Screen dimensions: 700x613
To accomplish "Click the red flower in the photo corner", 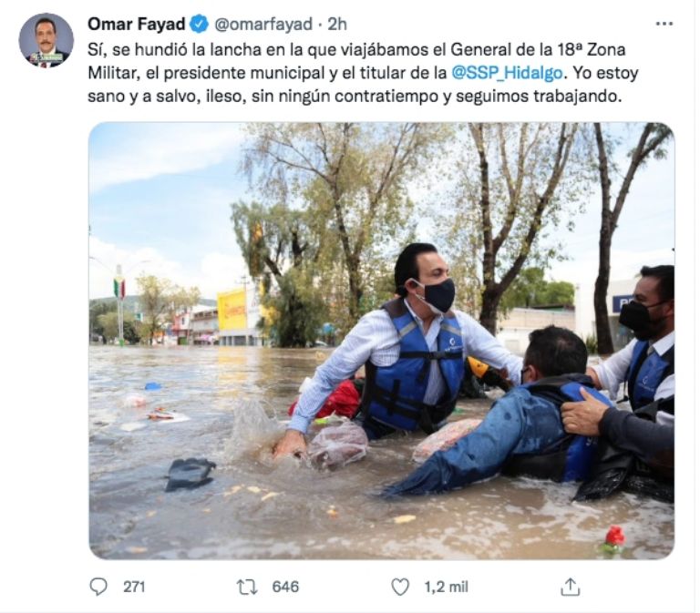I will tap(614, 539).
